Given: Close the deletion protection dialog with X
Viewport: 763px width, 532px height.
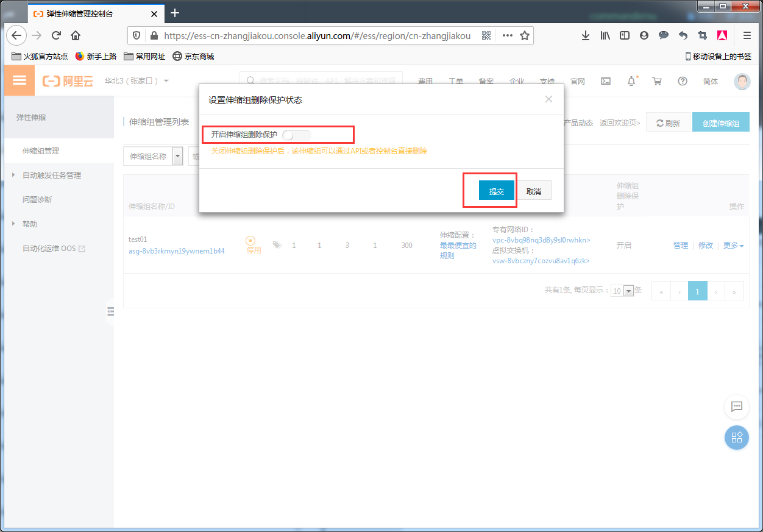Looking at the screenshot, I should tap(548, 99).
